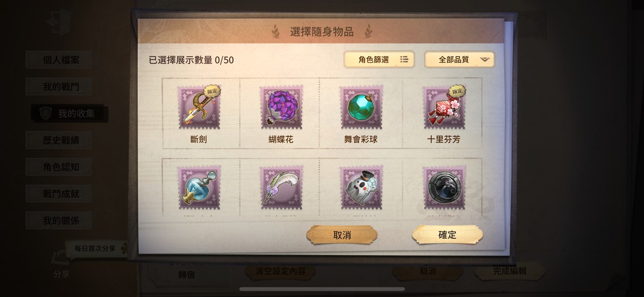The height and width of the screenshot is (297, 644).
Task: Click the 完成編輯 button behind dialog
Action: [x=509, y=271]
